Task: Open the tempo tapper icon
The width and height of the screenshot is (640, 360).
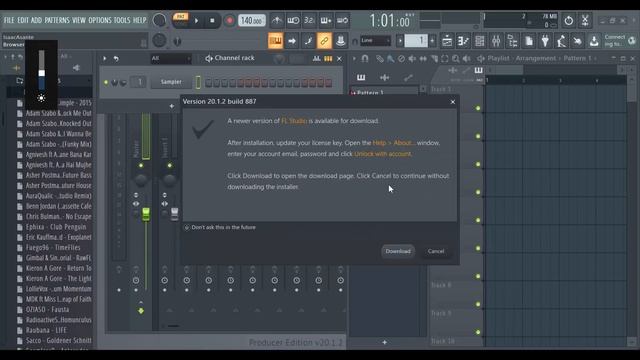Action: pyautogui.click(x=561, y=41)
